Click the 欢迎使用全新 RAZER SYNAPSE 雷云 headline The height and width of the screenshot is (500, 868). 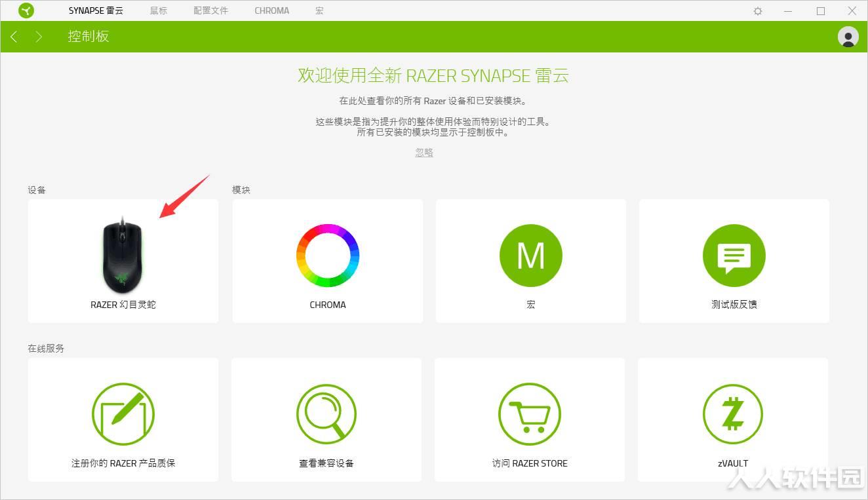coord(433,75)
